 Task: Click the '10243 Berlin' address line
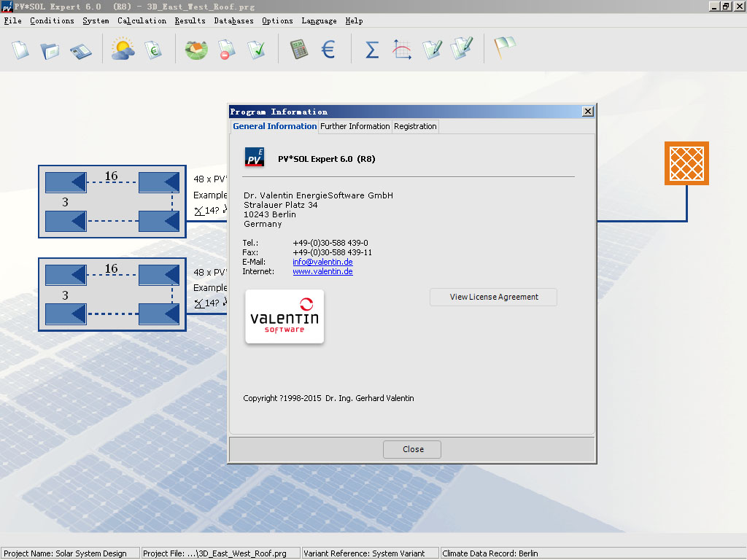[270, 214]
